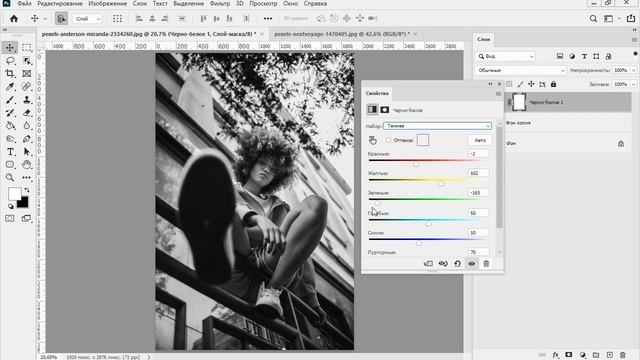This screenshot has width=640, height=360.
Task: Enable the Оттенок tint checkbox
Action: click(x=388, y=140)
